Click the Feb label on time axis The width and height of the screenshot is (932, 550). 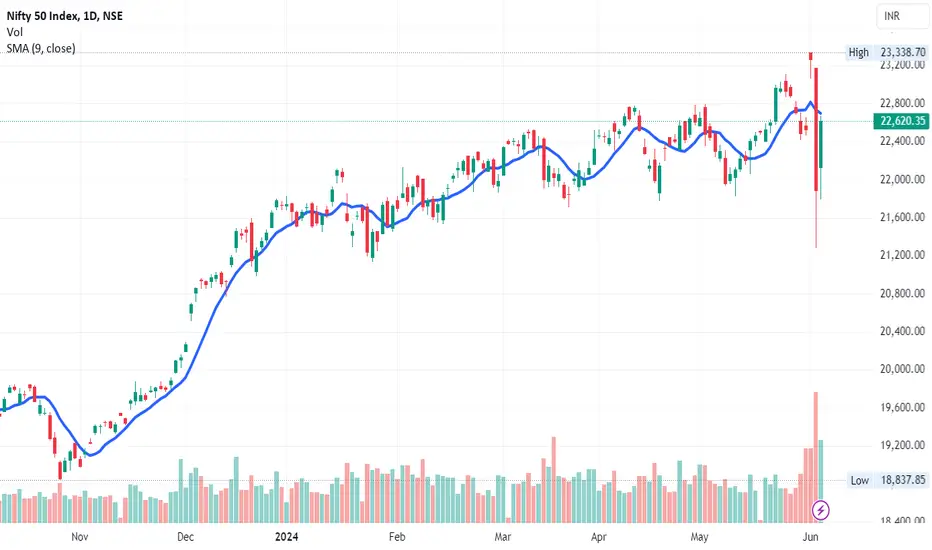[397, 537]
